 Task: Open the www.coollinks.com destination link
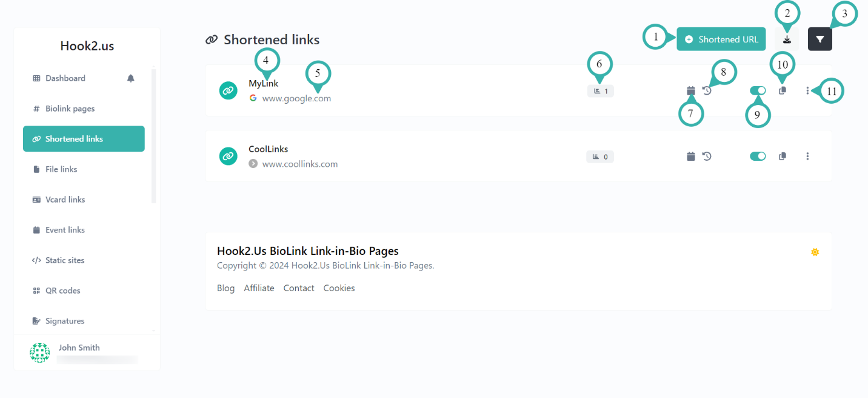299,164
